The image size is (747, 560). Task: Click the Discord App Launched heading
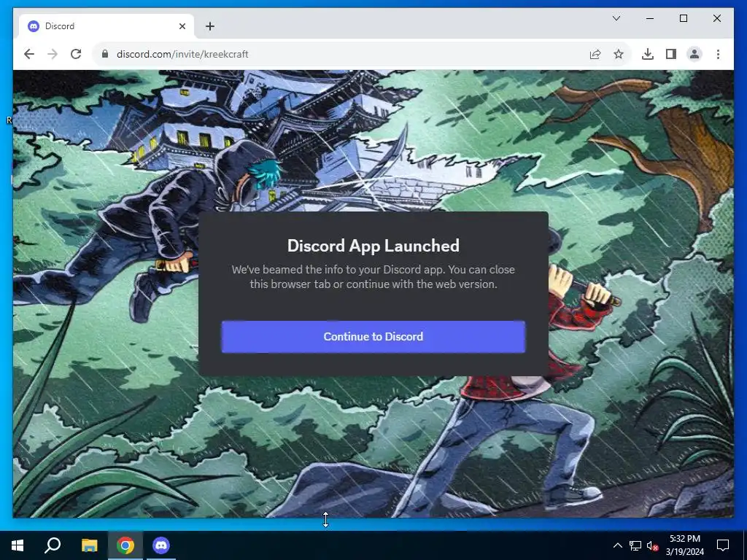pyautogui.click(x=373, y=246)
